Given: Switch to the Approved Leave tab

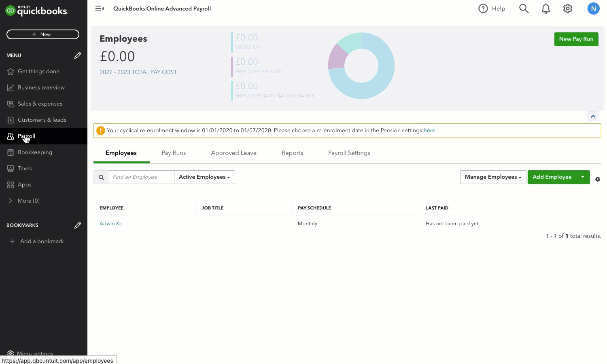Looking at the screenshot, I should click(x=233, y=153).
